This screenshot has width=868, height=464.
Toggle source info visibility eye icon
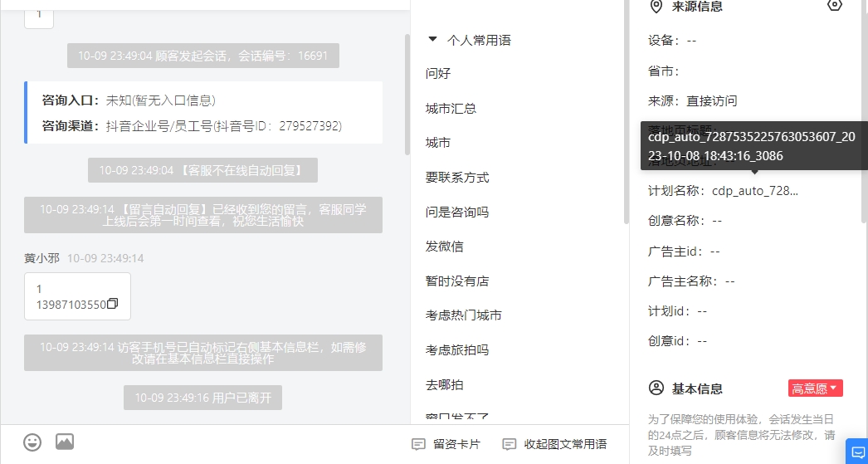(x=834, y=6)
